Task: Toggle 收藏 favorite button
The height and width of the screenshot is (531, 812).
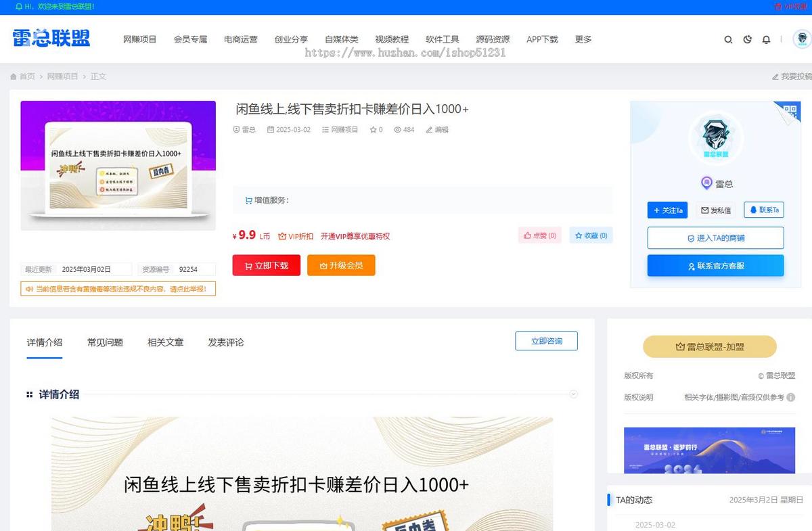Action: [591, 235]
